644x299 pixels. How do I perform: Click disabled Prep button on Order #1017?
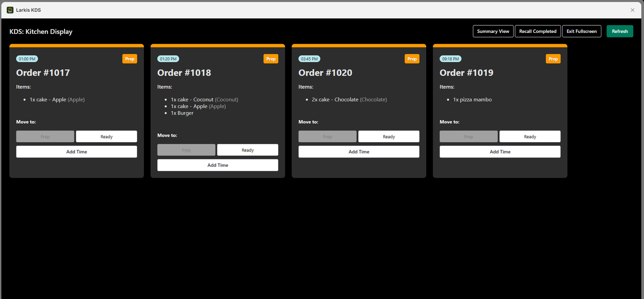[45, 137]
